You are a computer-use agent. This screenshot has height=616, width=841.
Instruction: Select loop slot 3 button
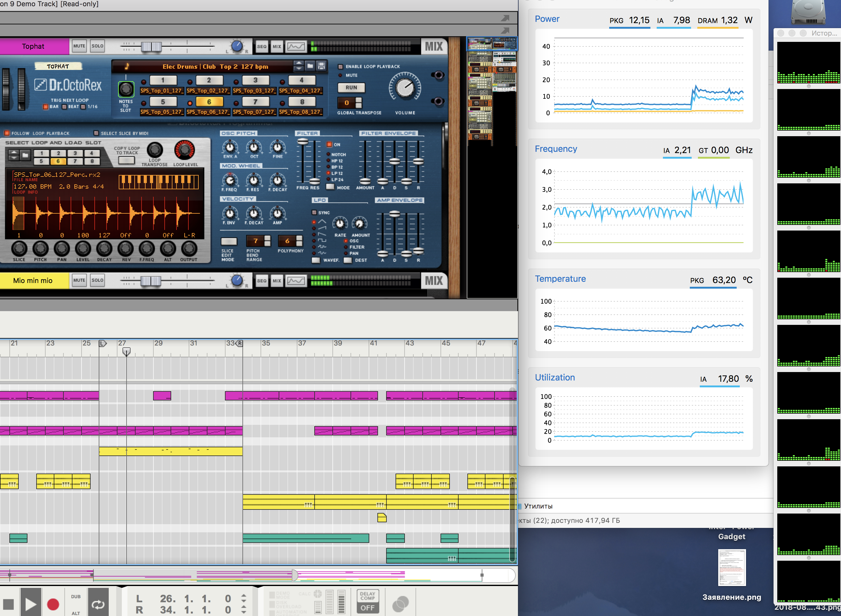pos(256,80)
